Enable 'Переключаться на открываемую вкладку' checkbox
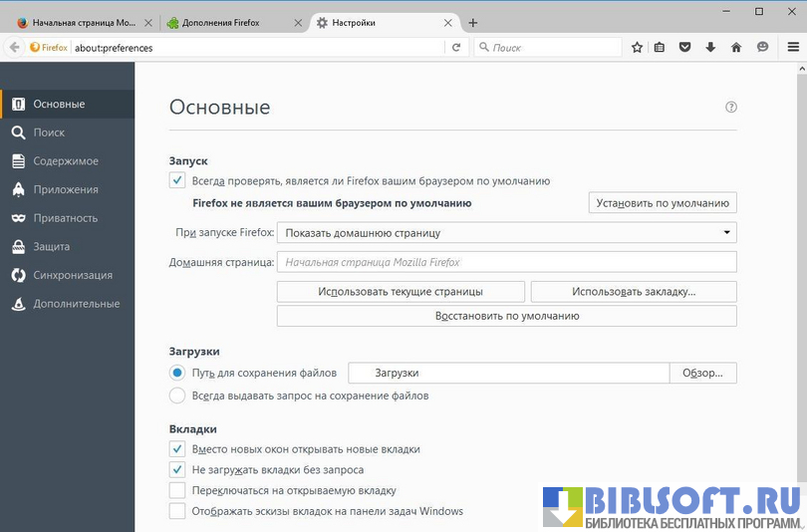 coord(177,490)
